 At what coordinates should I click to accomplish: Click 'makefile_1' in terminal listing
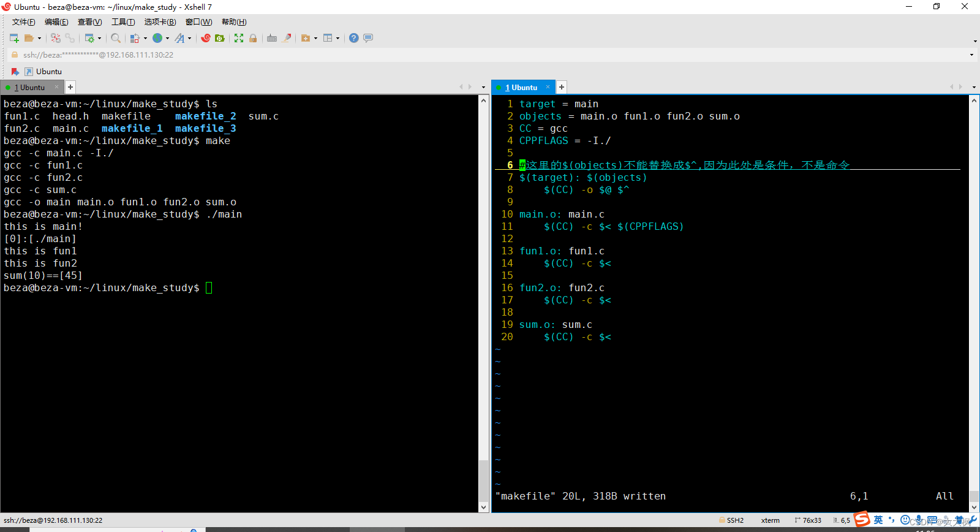pos(132,128)
